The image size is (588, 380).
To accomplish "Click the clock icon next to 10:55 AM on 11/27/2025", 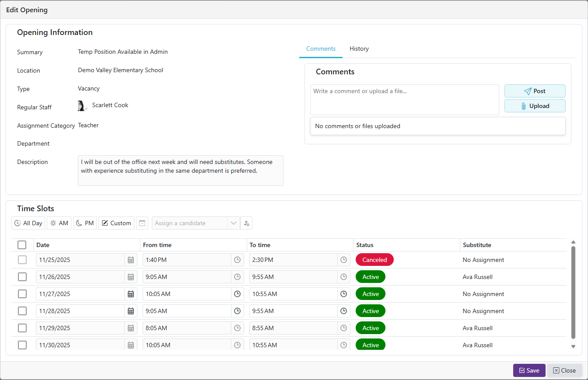I will 344,294.
